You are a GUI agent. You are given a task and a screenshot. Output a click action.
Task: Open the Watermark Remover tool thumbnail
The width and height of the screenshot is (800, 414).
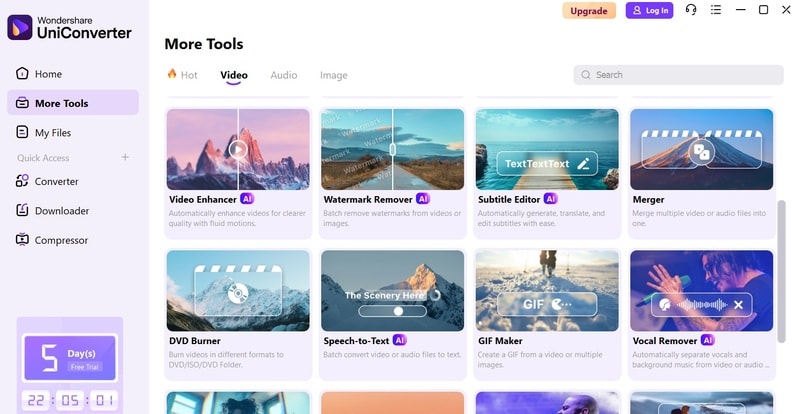click(x=392, y=149)
